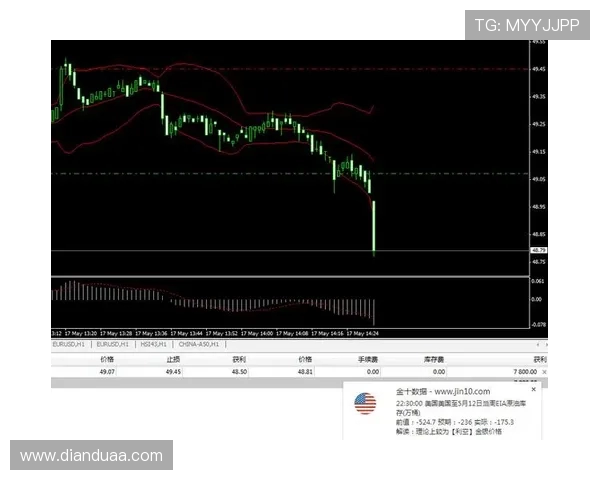Select the stop loss value 49.45 cell
This screenshot has height=480, width=600.
point(173,370)
